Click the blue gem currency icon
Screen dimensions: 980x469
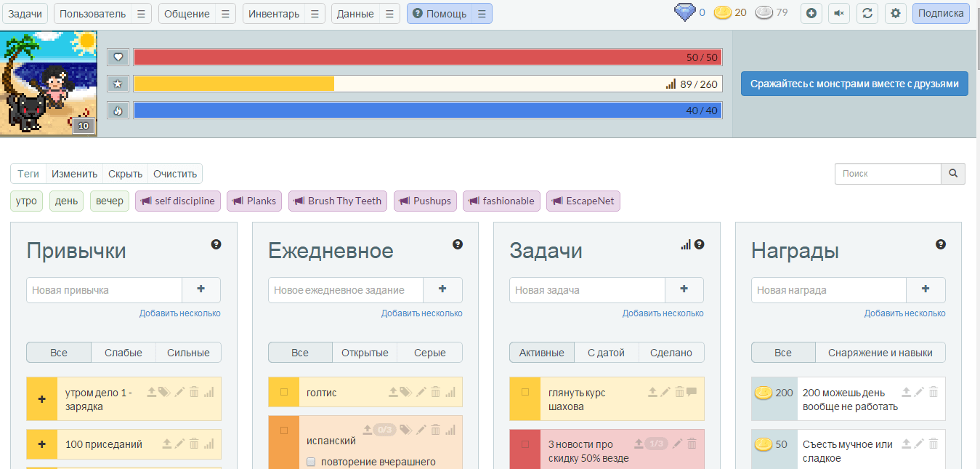tap(684, 12)
